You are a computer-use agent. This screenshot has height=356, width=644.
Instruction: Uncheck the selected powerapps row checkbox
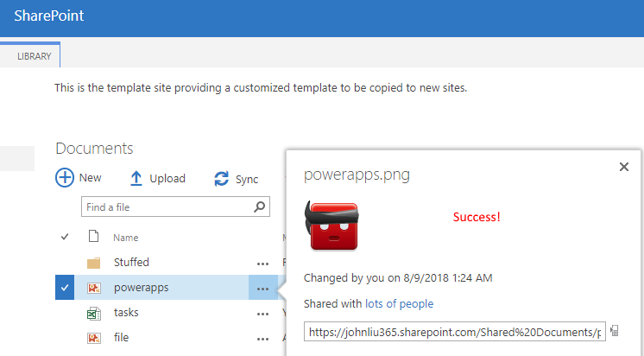coord(65,289)
